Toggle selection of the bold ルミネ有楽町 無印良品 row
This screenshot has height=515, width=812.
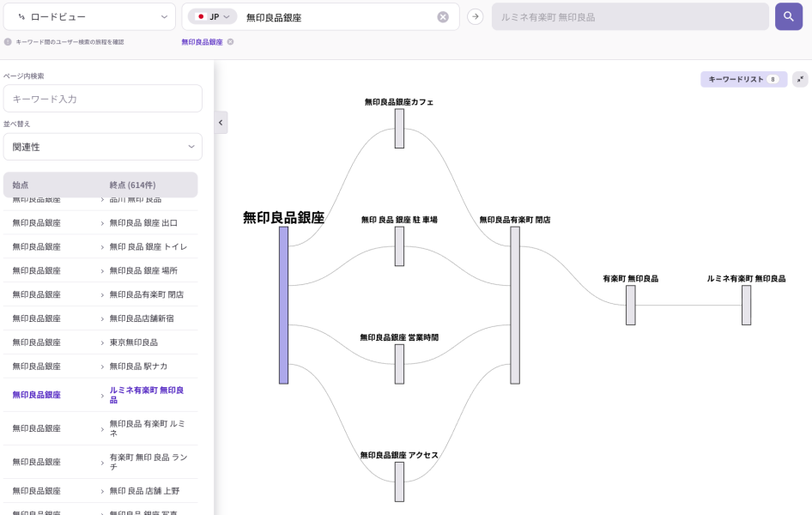[x=103, y=394]
